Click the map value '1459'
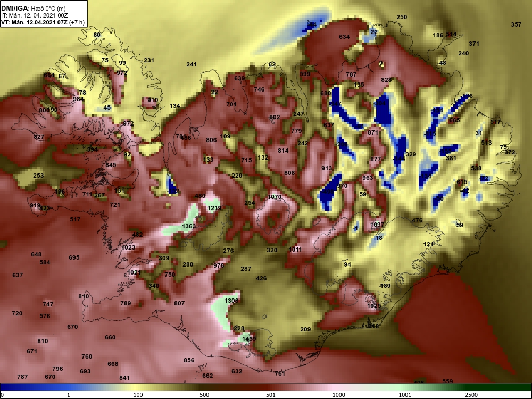This screenshot has width=532, height=399. pyautogui.click(x=249, y=338)
